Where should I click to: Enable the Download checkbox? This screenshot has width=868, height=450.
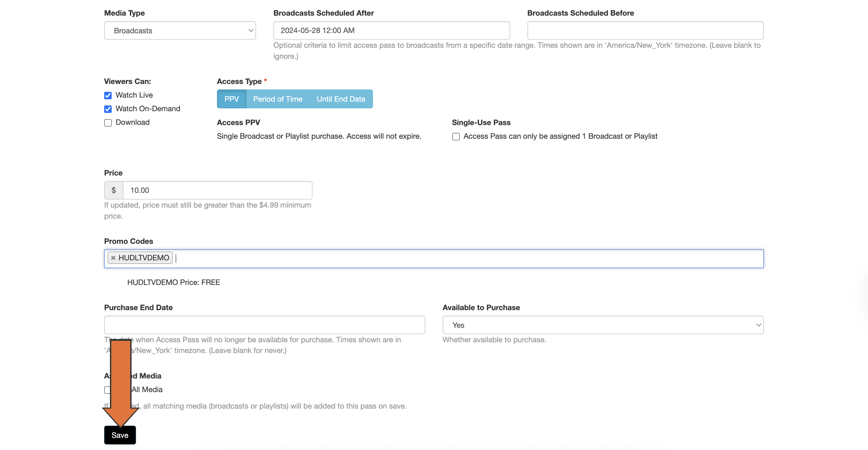[108, 123]
